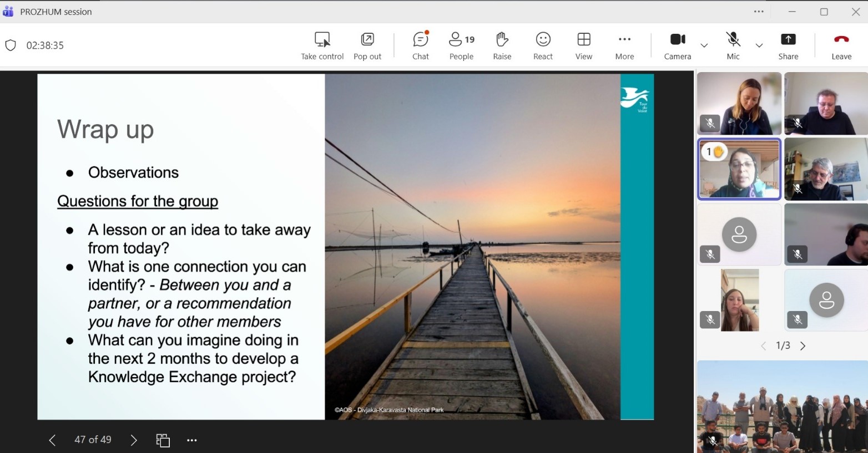
Task: Click Take control of the presentation
Action: pyautogui.click(x=322, y=45)
